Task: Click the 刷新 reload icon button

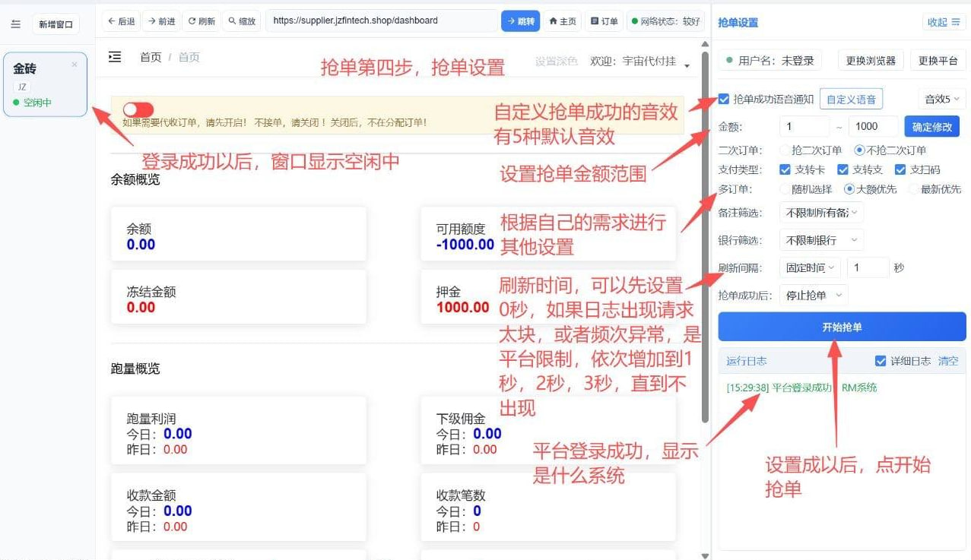Action: click(x=201, y=21)
